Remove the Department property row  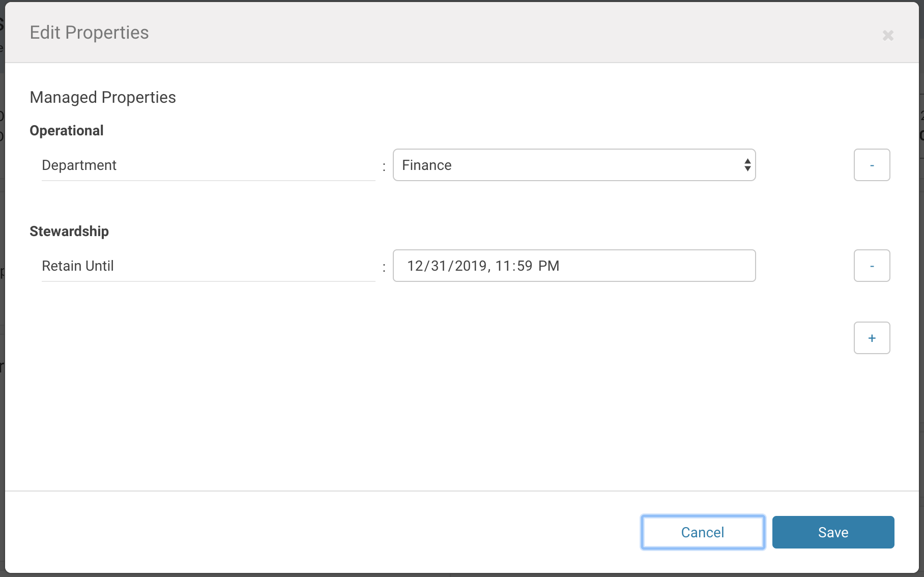tap(872, 165)
